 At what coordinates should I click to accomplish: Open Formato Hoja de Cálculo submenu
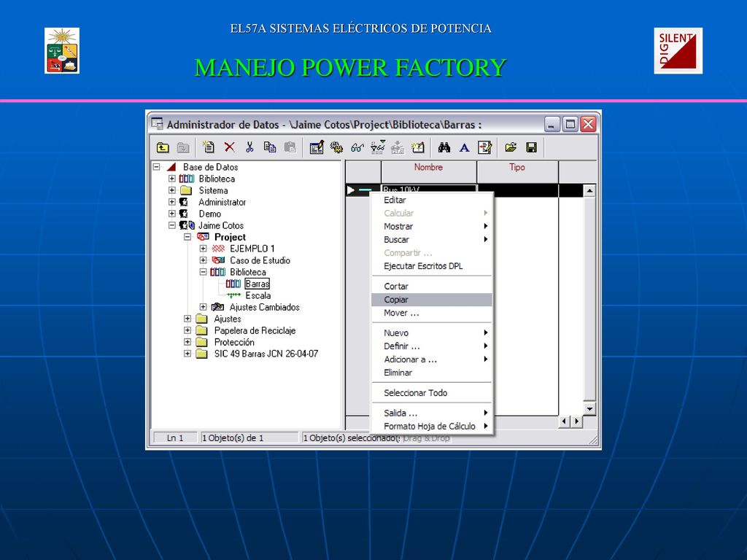(x=432, y=426)
